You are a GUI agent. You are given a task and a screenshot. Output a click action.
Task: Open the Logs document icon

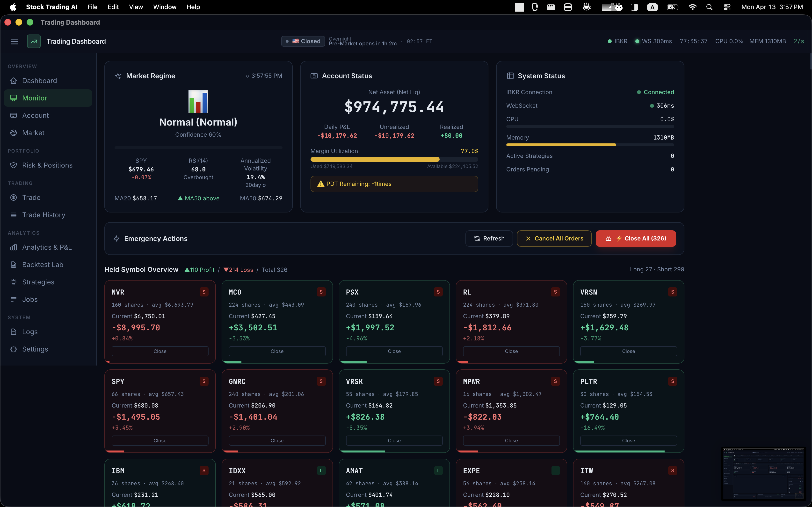click(14, 332)
